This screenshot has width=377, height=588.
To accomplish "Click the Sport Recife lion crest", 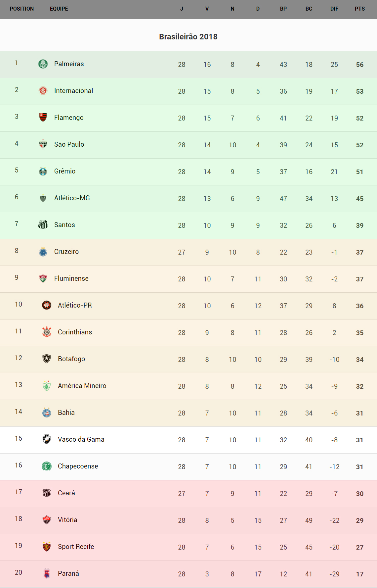I will coord(47,547).
